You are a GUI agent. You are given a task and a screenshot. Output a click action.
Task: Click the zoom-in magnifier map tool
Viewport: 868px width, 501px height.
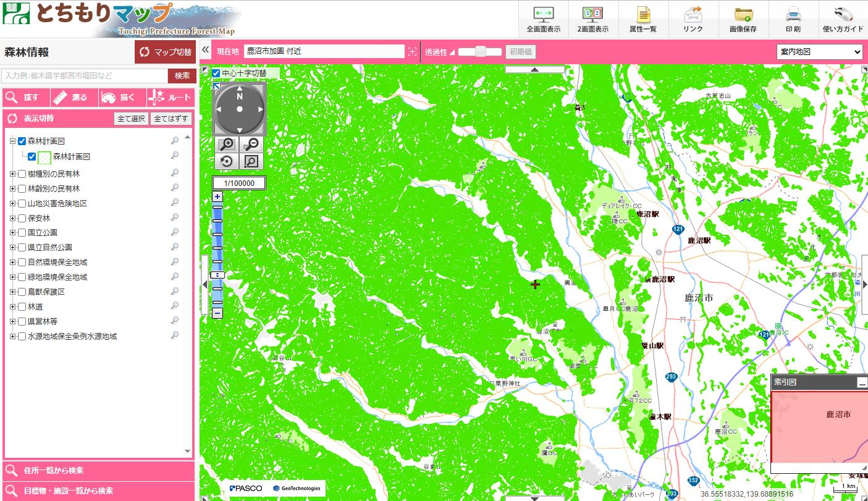[x=227, y=145]
